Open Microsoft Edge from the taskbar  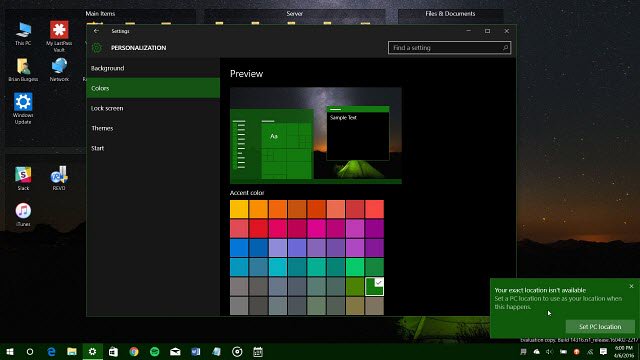point(51,351)
